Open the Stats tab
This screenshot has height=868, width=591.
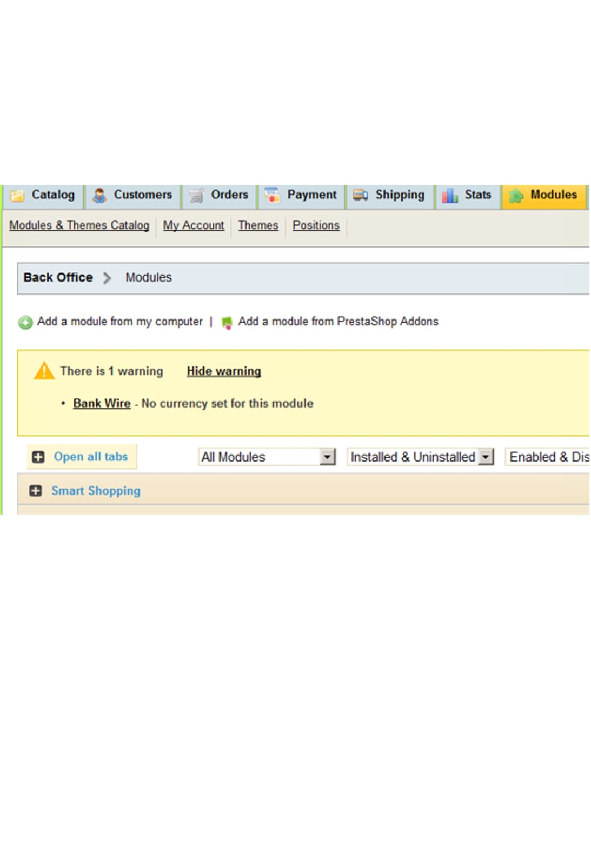click(x=468, y=196)
